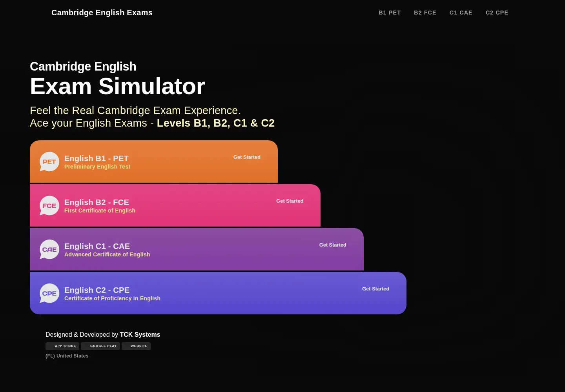Viewport: 565px width, 392px height.
Task: Get Started with English B1 - PET
Action: (247, 157)
